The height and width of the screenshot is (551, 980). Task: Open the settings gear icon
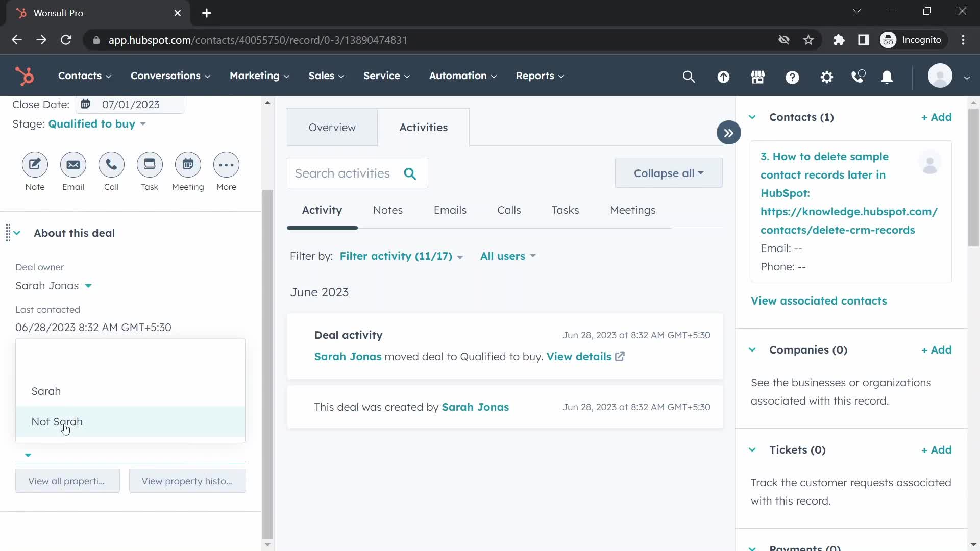pyautogui.click(x=826, y=77)
